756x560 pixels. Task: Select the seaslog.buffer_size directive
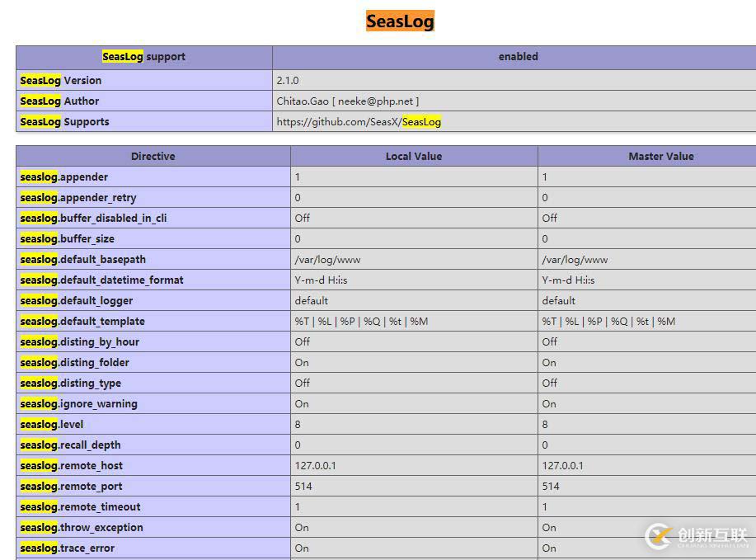pos(67,239)
